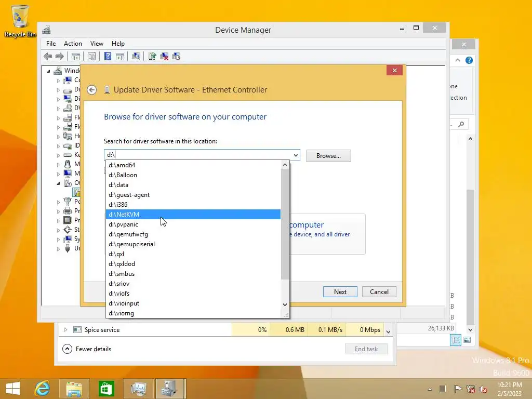
Task: Click the Update Driver Software toolbar icon
Action: pos(152,56)
